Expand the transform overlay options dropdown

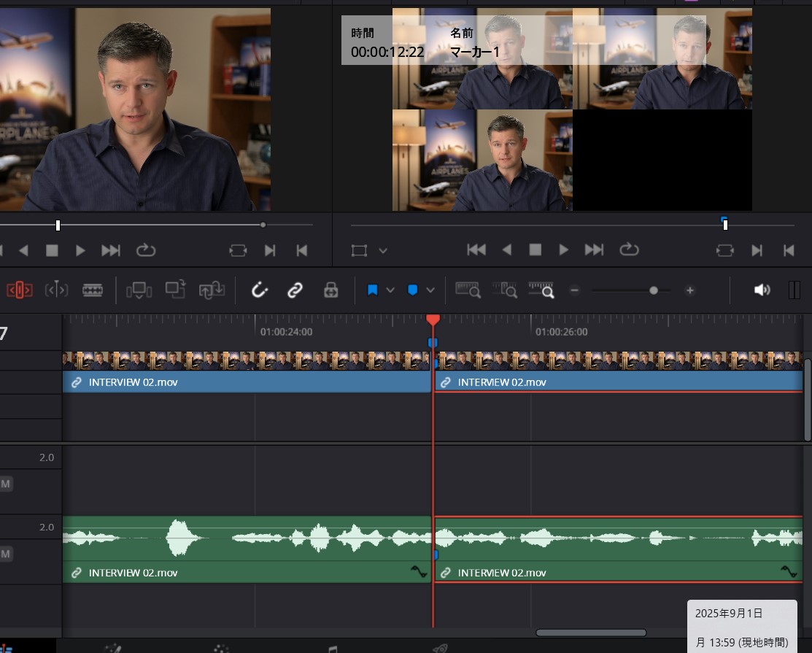coord(383,251)
